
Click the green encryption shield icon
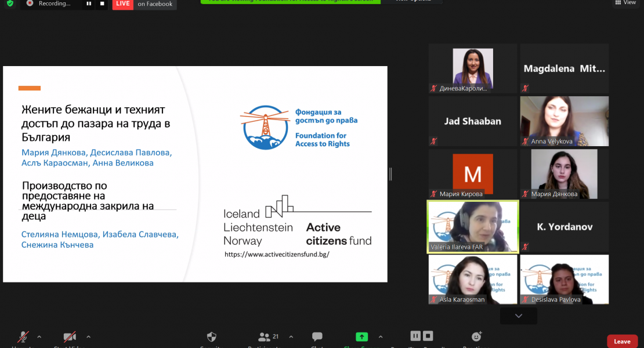point(10,3)
